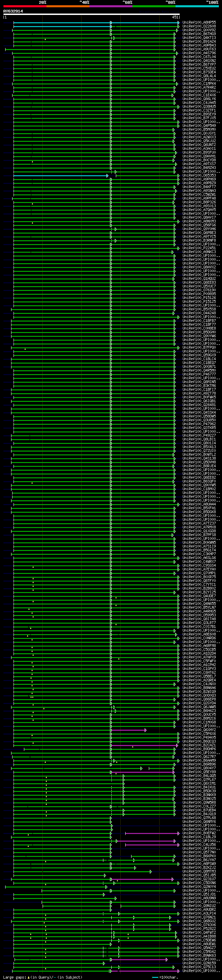Screen dimensions: 222x980
Task: Open hit UniRef100_Q4KTI3
Action: pyautogui.click(x=199, y=38)
